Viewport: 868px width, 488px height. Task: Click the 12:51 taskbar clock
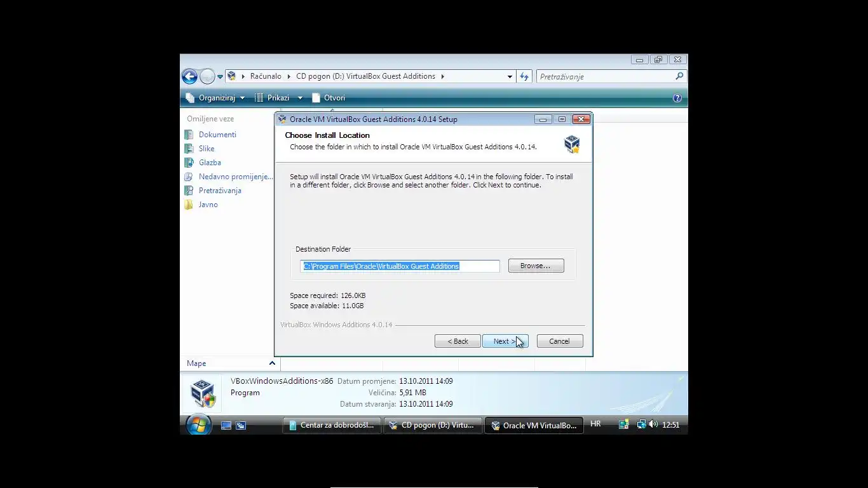[x=671, y=425]
